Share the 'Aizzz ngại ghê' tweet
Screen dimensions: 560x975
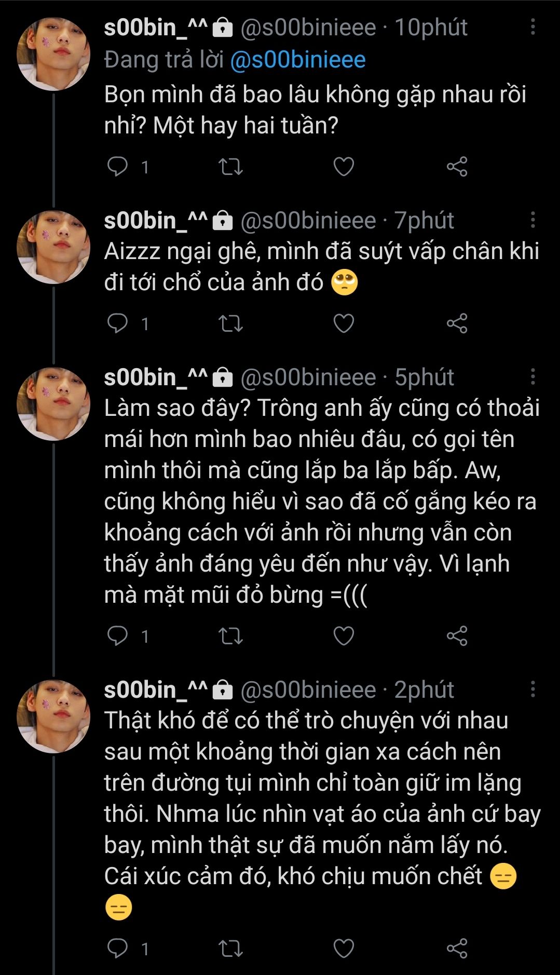pos(457,323)
